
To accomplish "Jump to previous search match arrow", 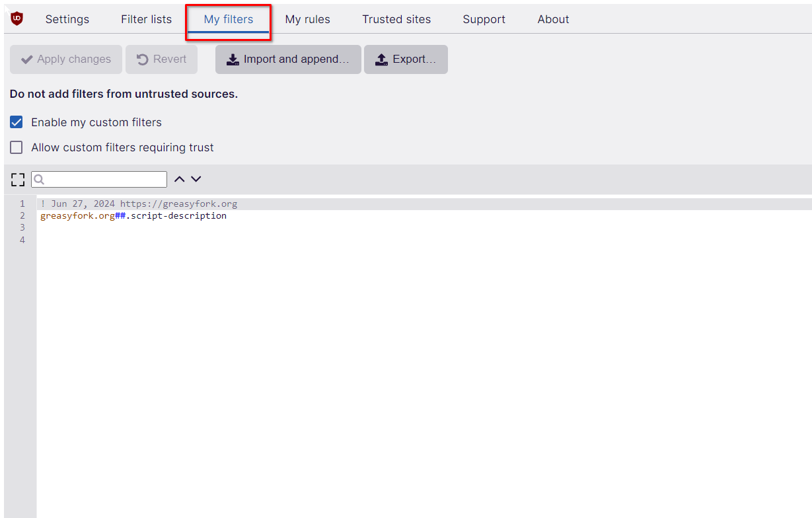I will coord(179,179).
